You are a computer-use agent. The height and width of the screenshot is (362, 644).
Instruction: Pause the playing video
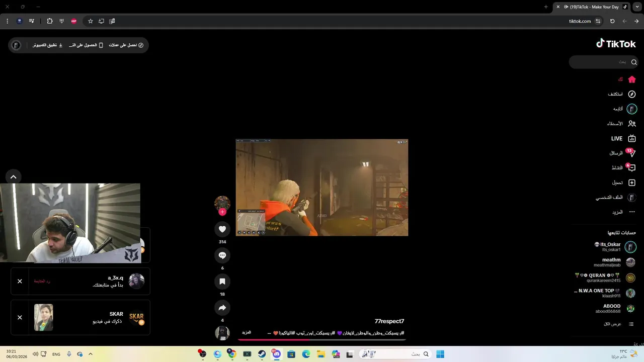[322, 187]
